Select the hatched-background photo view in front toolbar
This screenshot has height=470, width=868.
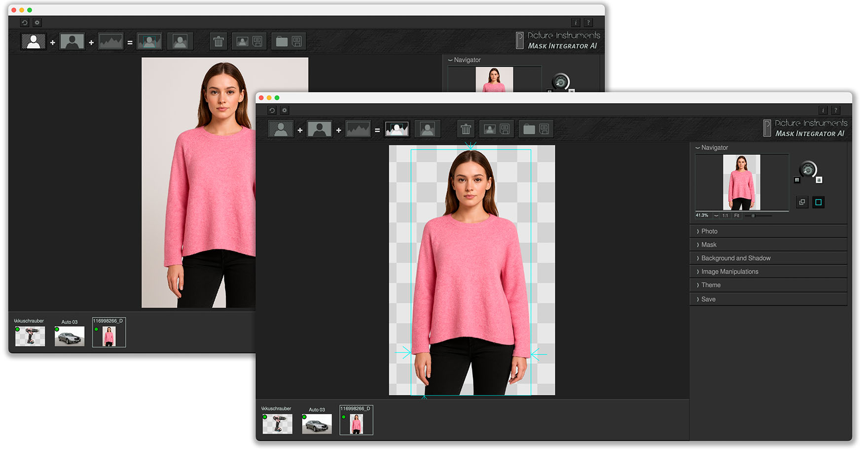click(x=281, y=129)
